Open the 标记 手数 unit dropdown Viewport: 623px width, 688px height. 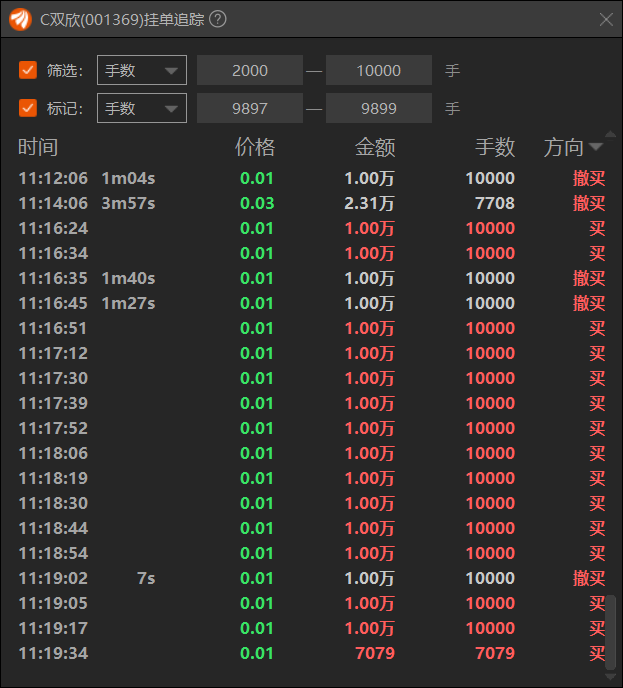coord(141,108)
